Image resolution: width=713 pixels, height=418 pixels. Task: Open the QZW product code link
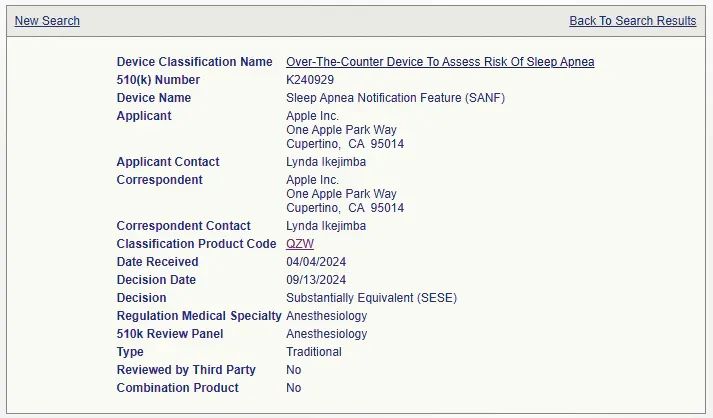(300, 244)
